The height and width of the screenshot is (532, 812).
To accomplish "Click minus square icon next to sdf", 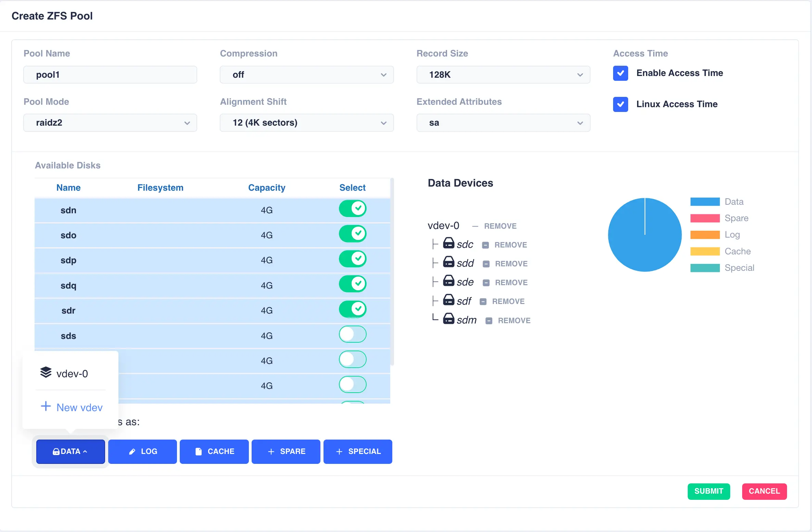I will coord(483,302).
